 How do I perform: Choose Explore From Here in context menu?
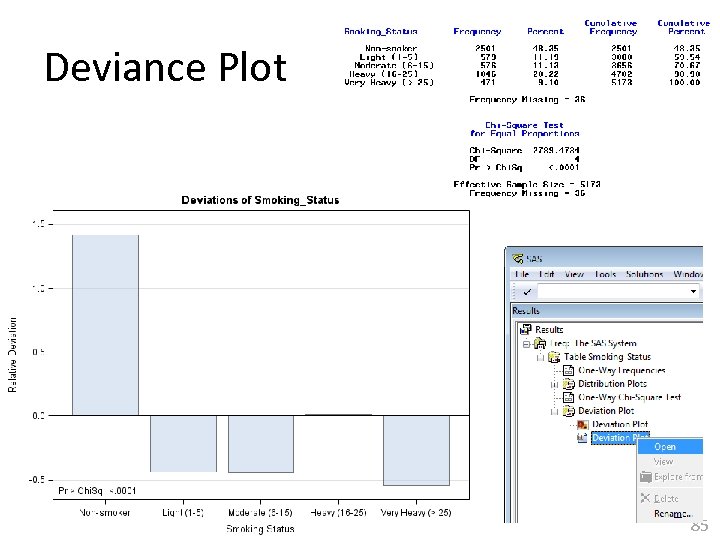(x=671, y=477)
